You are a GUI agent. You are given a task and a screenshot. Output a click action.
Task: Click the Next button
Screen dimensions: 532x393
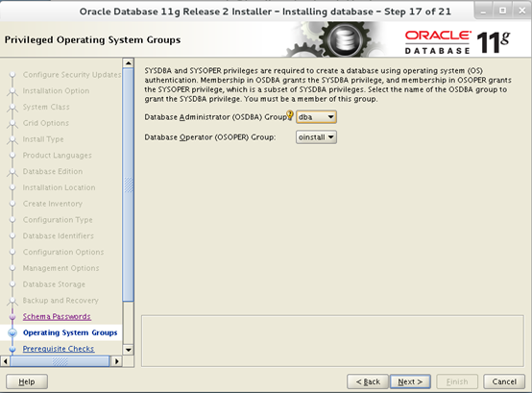point(410,381)
